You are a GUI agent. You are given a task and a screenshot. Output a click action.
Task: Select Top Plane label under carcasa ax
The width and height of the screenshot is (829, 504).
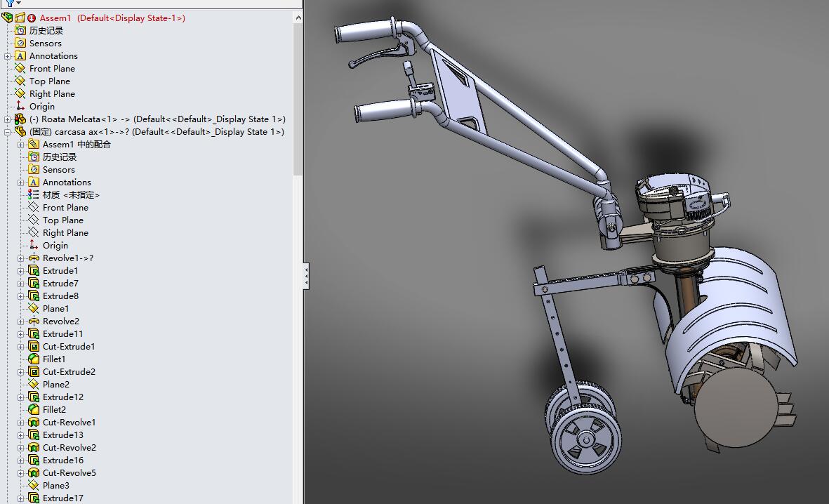(63, 220)
